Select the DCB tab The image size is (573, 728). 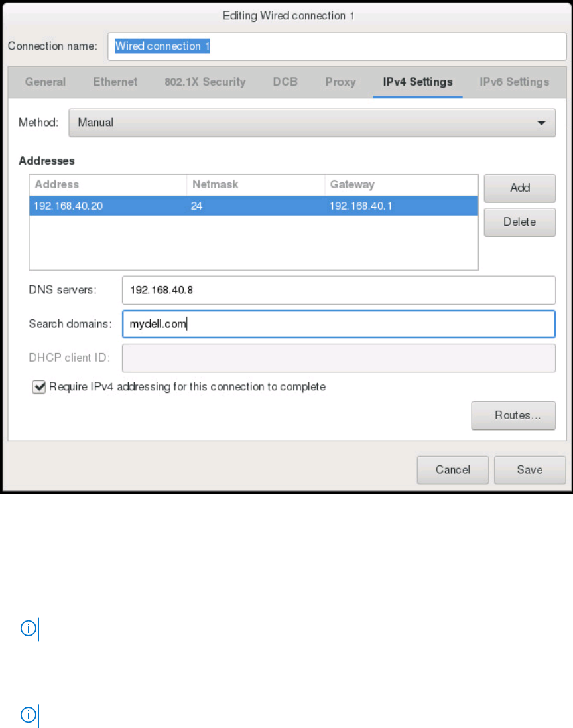pos(285,82)
